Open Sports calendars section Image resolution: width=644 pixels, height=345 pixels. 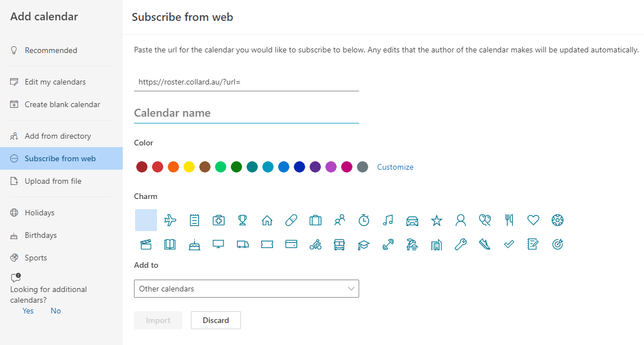[37, 258]
